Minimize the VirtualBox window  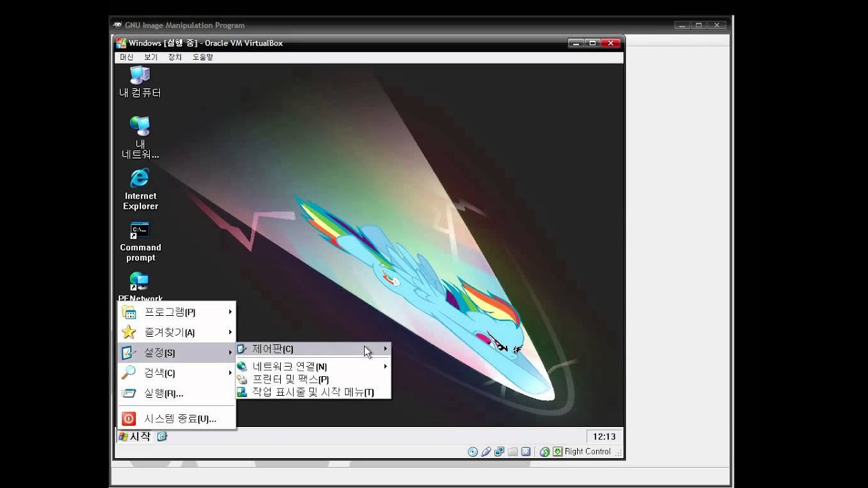tap(576, 43)
